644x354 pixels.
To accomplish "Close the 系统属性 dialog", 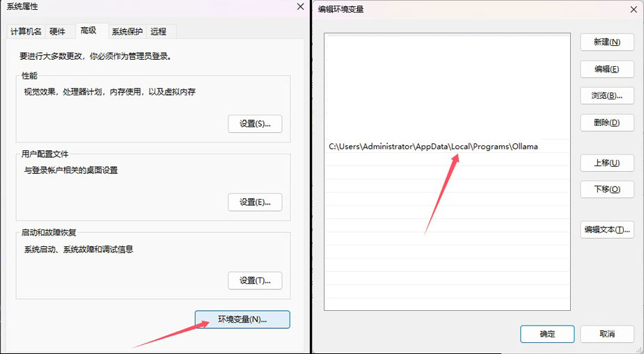I will 300,7.
